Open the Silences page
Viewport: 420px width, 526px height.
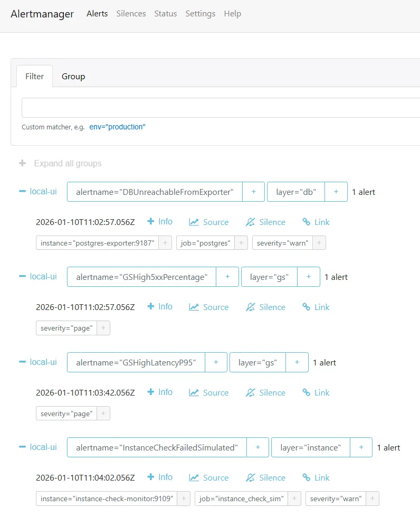click(x=131, y=14)
